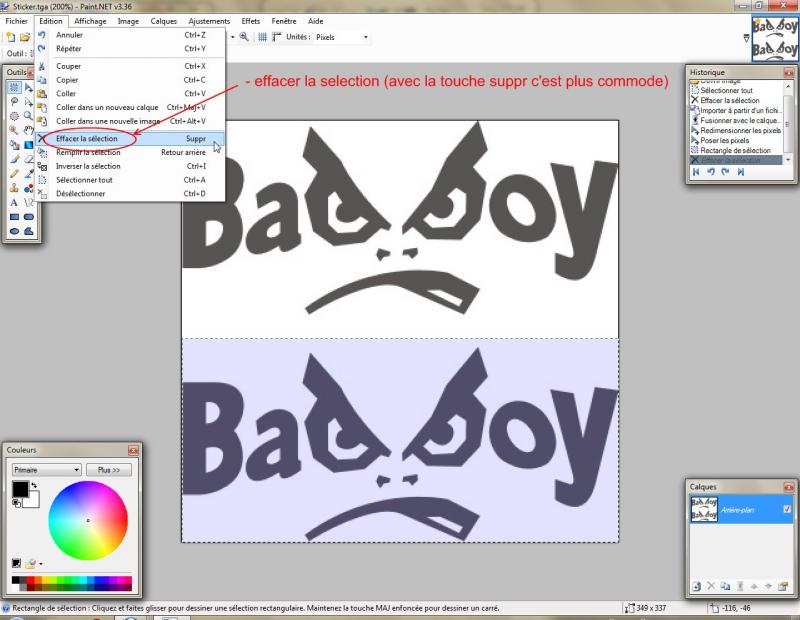Choose Inverser la sélection menu entry
The image size is (800, 620).
(131, 166)
